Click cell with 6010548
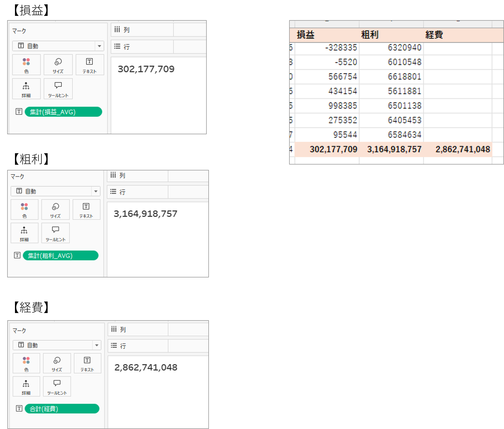This screenshot has width=504, height=429. point(391,62)
